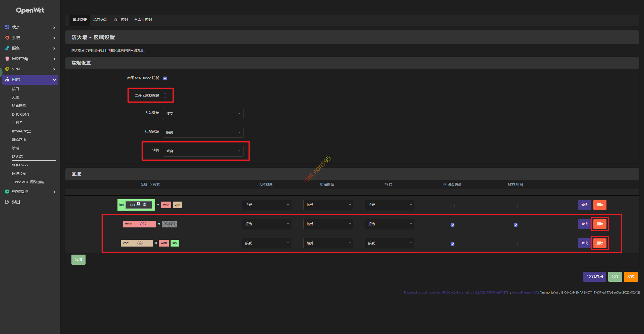Disable the SYN-flood protection checkbox

[165, 78]
